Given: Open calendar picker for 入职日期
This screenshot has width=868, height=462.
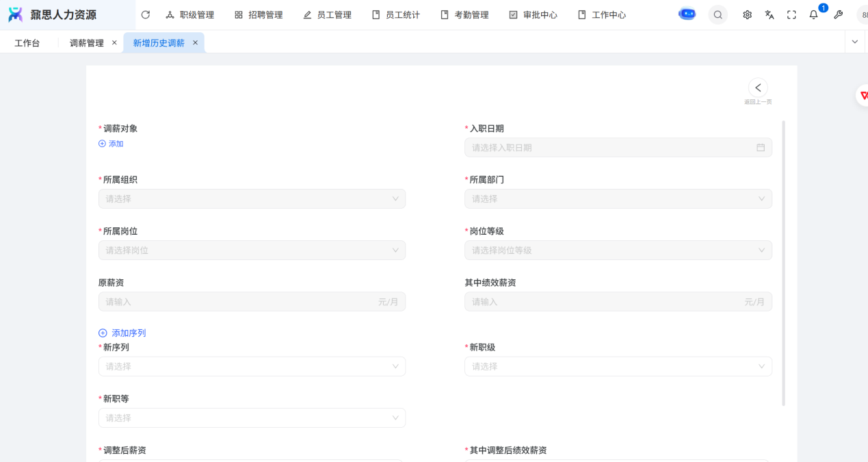Looking at the screenshot, I should tap(760, 147).
